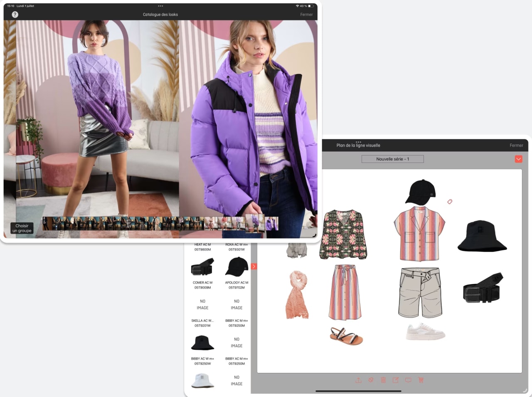Select the striped short-sleeve shirt on board
The image size is (532, 397).
pyautogui.click(x=419, y=234)
